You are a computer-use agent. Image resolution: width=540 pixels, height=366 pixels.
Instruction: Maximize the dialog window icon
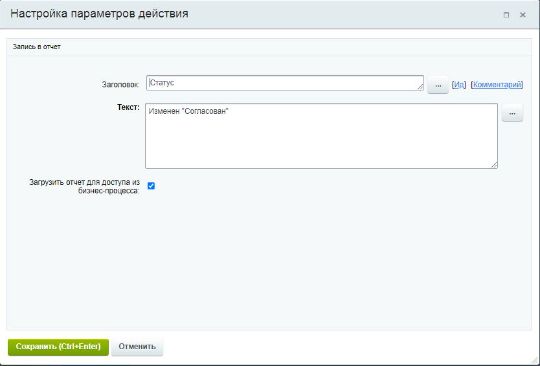click(506, 15)
